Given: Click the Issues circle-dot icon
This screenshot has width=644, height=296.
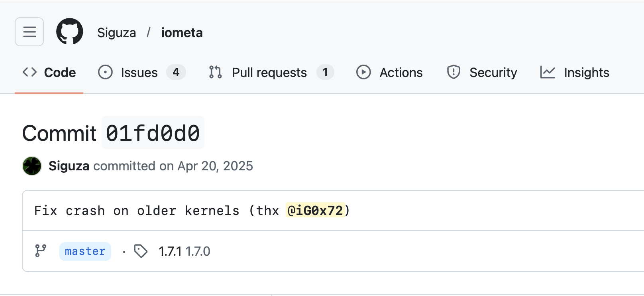Looking at the screenshot, I should (x=105, y=72).
